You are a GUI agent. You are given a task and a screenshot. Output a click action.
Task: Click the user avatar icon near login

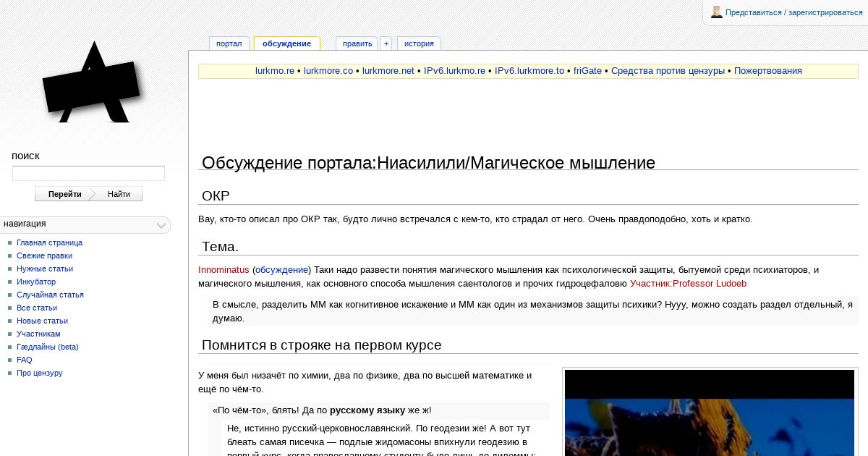tap(717, 12)
